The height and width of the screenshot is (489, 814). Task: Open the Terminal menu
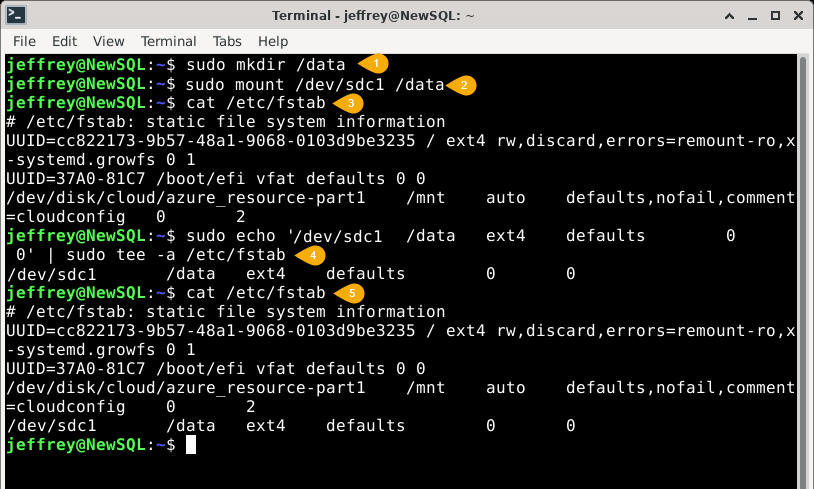(168, 41)
